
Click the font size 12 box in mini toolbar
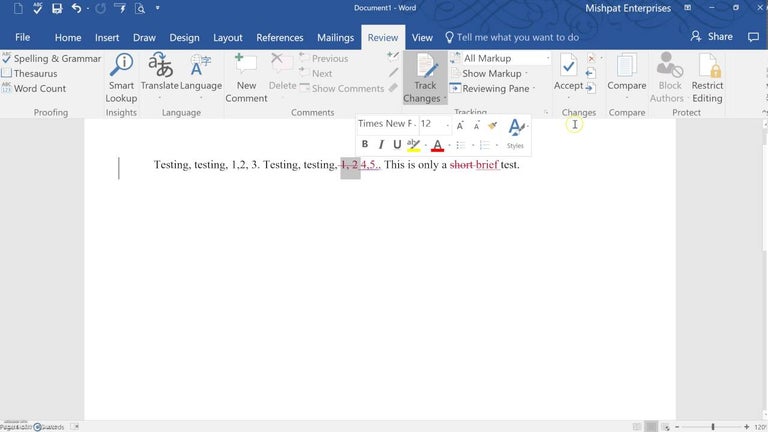(434, 124)
